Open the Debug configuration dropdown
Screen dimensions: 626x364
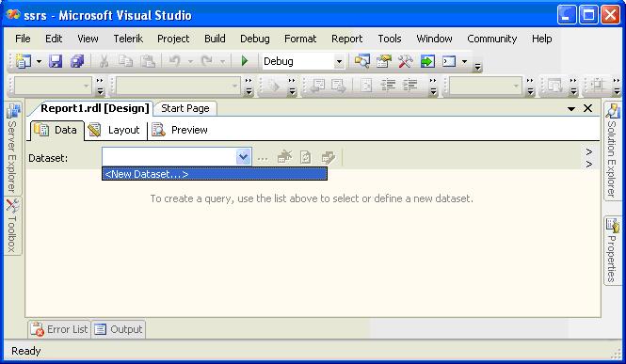click(x=339, y=62)
